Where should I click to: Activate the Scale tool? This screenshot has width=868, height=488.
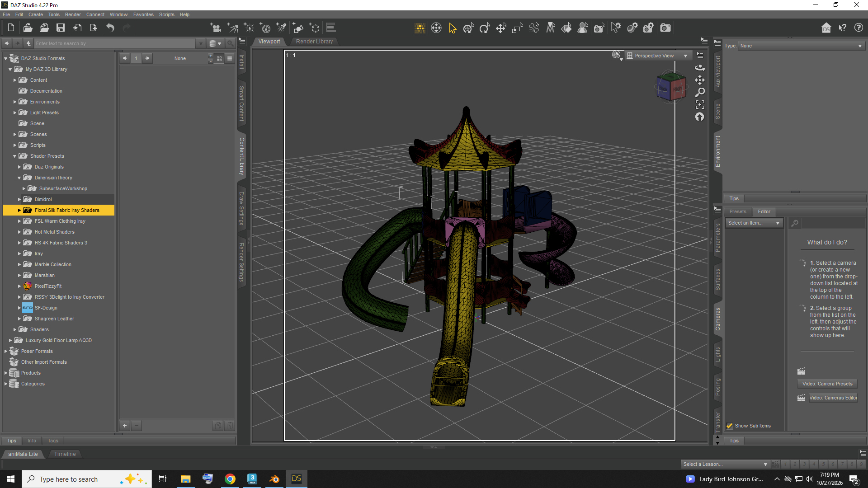coord(517,28)
